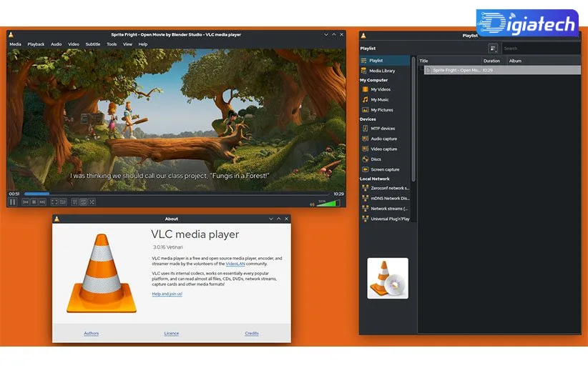This screenshot has width=588, height=373.
Task: Select Universal Plug'n'Play item
Action: 385,219
